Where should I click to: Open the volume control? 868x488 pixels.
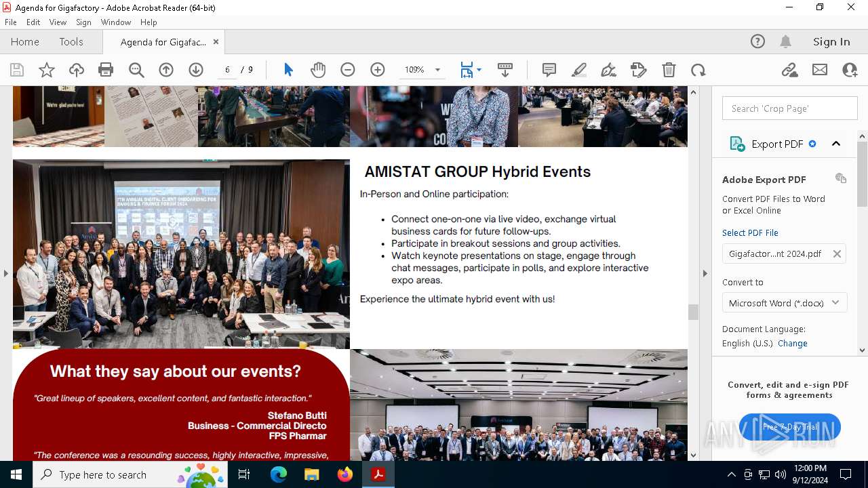coord(781,474)
